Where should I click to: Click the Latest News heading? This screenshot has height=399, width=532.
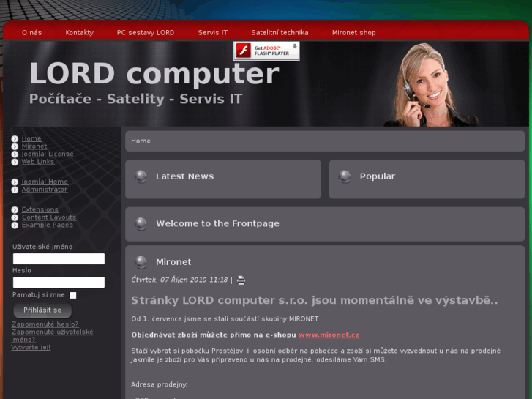click(x=185, y=176)
